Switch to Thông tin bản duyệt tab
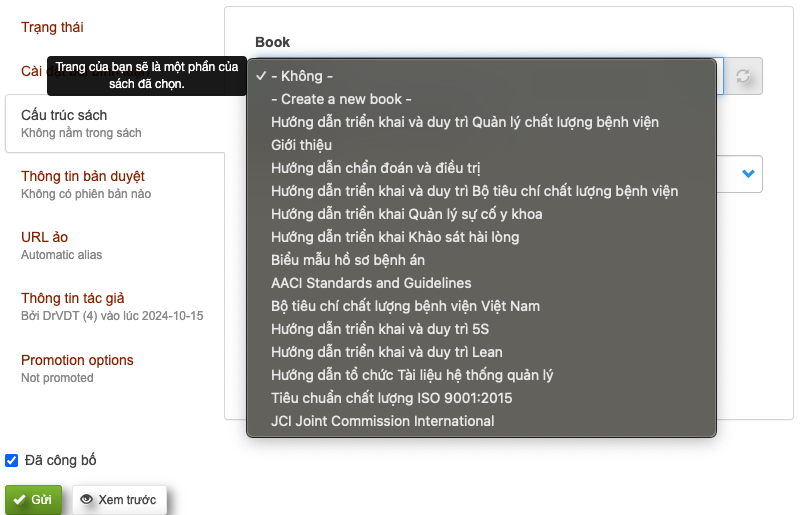This screenshot has height=515, width=800. (x=83, y=176)
